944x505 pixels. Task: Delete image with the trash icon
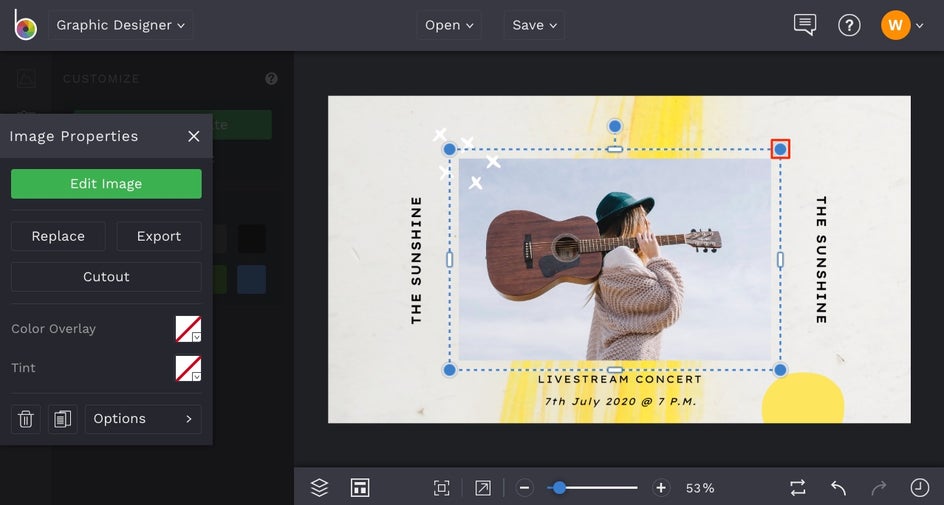coord(25,419)
